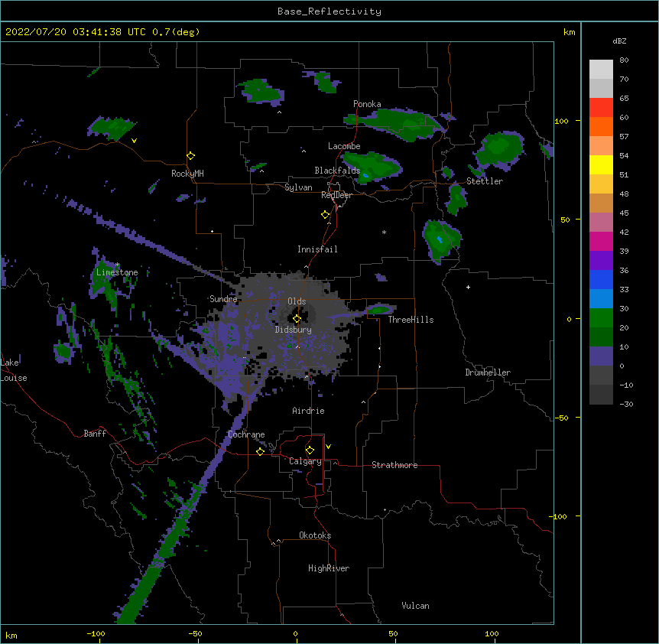Click the HighRiver town label

[329, 568]
